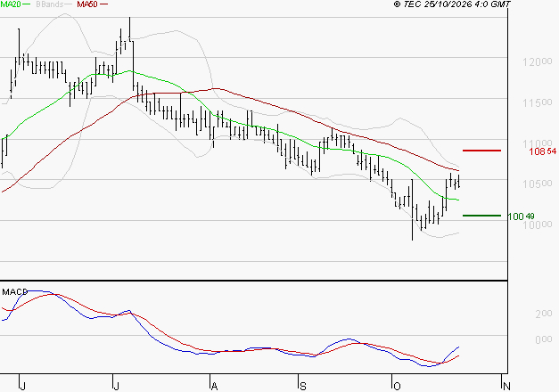
Task: Click the MACD 000 axis label
Action: [544, 339]
